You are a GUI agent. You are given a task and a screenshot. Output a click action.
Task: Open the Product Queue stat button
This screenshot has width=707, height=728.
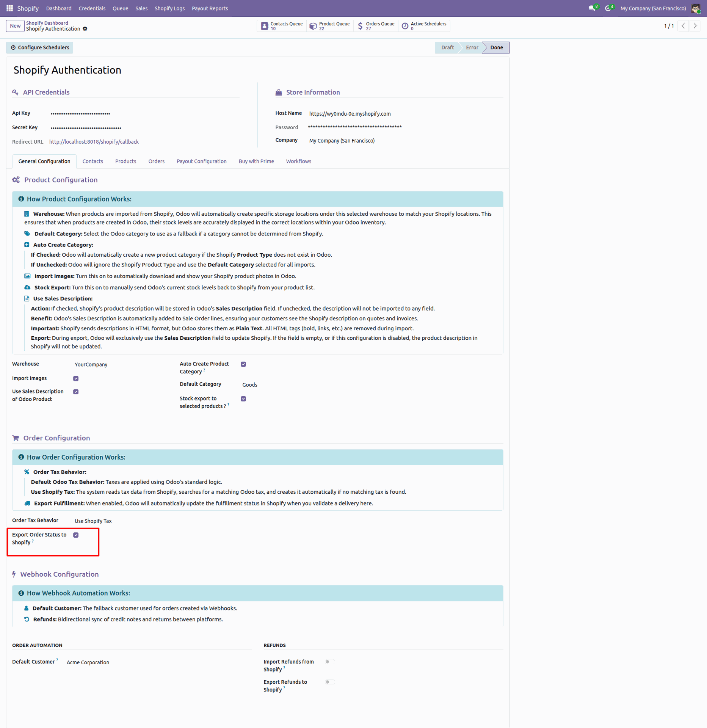[330, 26]
